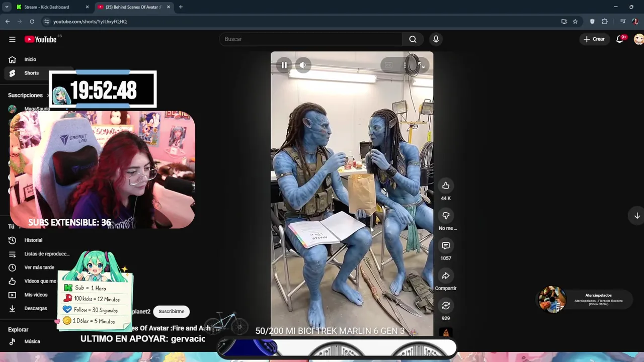View YouTube notifications bell
Image resolution: width=644 pixels, height=362 pixels.
620,39
